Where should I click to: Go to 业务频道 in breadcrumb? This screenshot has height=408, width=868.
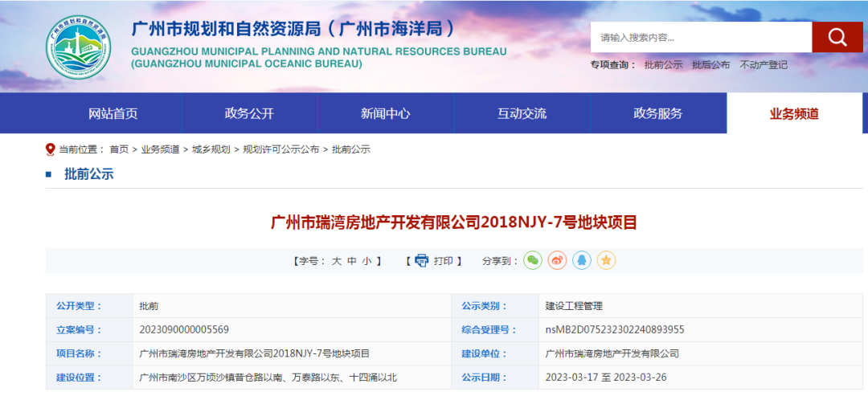coord(160,149)
